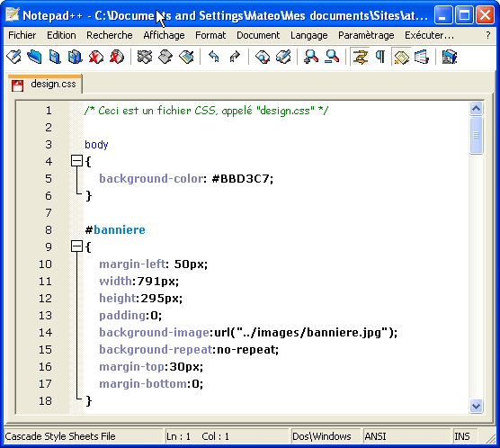
Task: Minimize the Notepad++ window
Action: point(443,15)
